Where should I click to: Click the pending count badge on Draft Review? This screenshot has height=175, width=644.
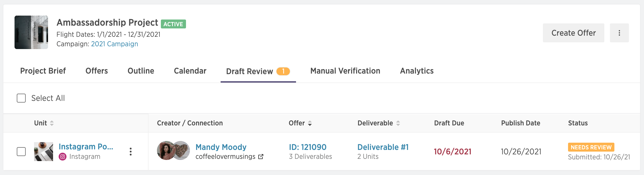coord(283,71)
